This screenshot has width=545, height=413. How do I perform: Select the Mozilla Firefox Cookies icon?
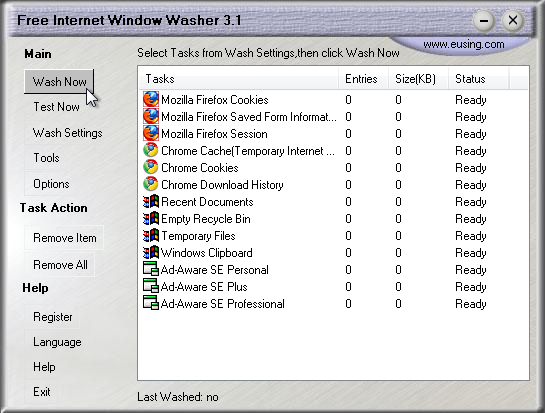[x=151, y=99]
